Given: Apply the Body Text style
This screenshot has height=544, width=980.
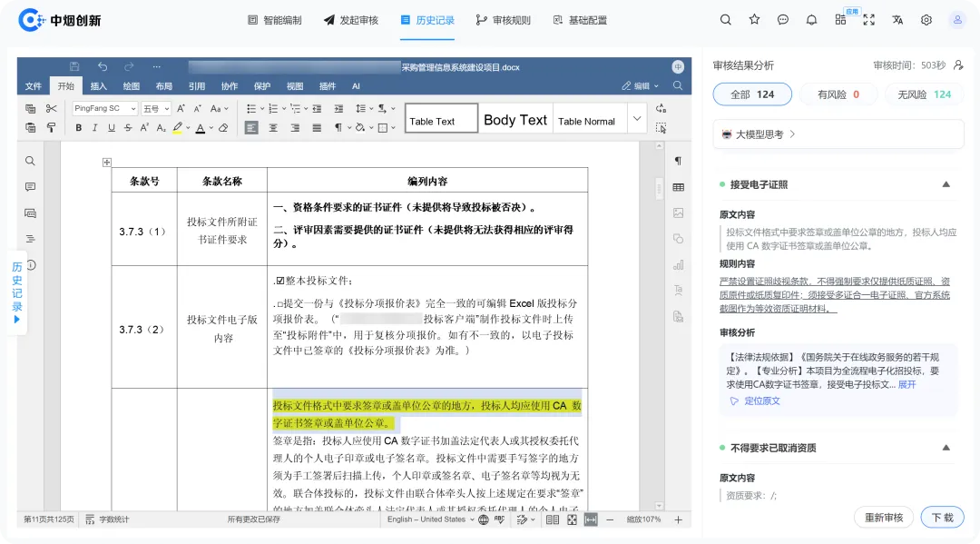Looking at the screenshot, I should [x=515, y=120].
